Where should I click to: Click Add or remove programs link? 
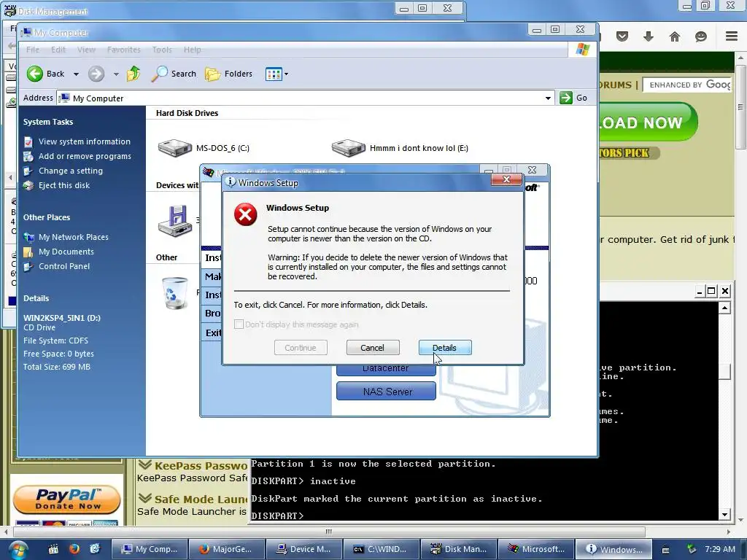point(85,156)
